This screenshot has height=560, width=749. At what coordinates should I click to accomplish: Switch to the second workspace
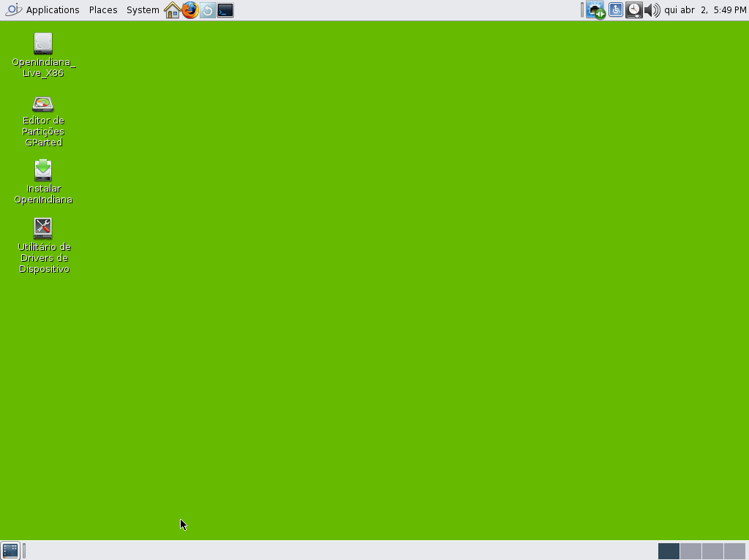coord(690,551)
